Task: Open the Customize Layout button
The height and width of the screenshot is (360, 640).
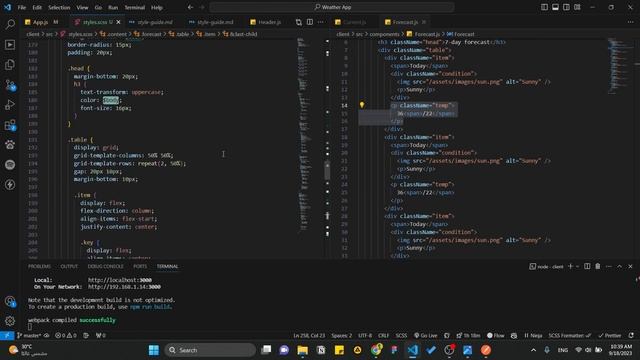Action: click(x=577, y=7)
